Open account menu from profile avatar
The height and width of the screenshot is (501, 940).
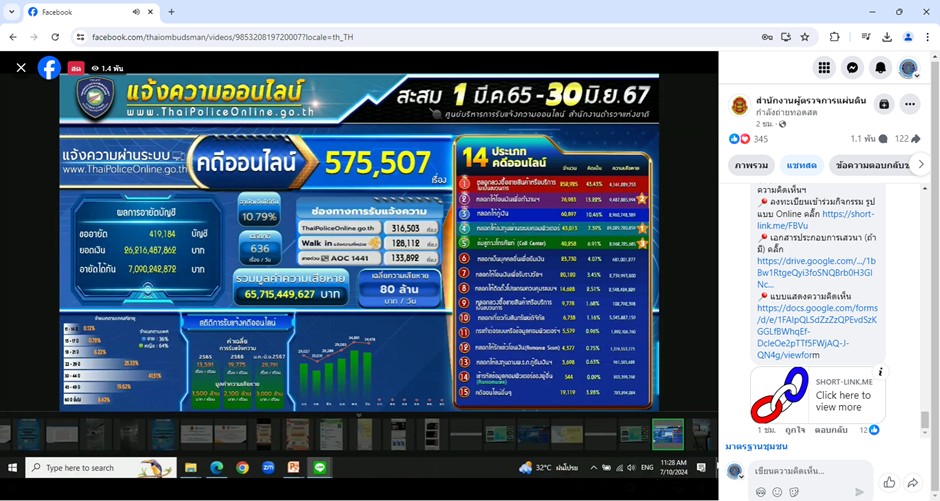point(908,68)
